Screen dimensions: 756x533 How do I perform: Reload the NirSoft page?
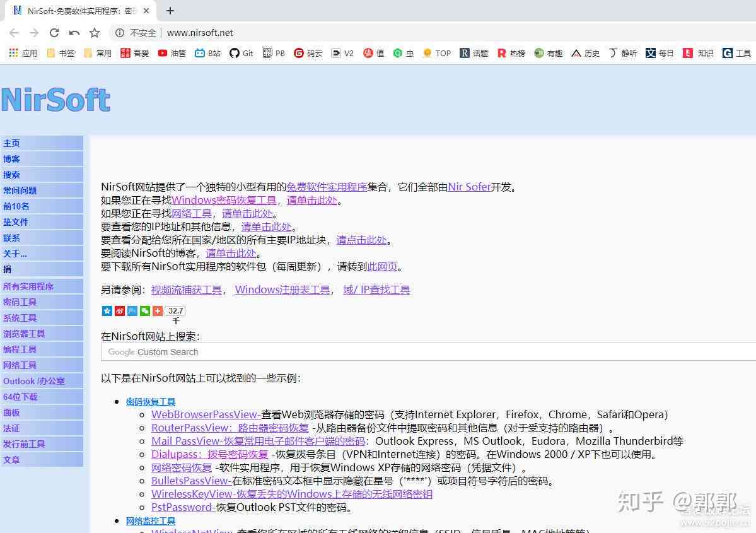(54, 33)
